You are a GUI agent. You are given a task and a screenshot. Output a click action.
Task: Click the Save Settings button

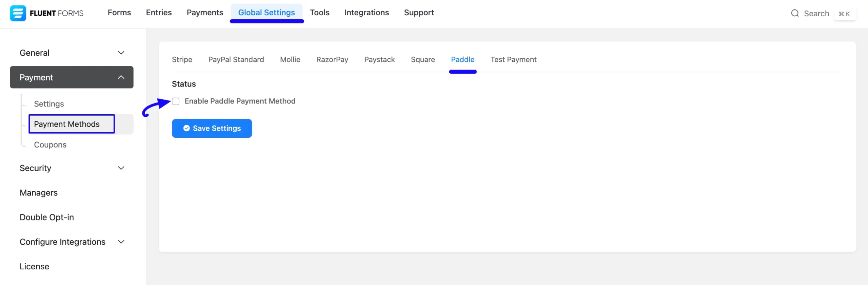(x=212, y=128)
